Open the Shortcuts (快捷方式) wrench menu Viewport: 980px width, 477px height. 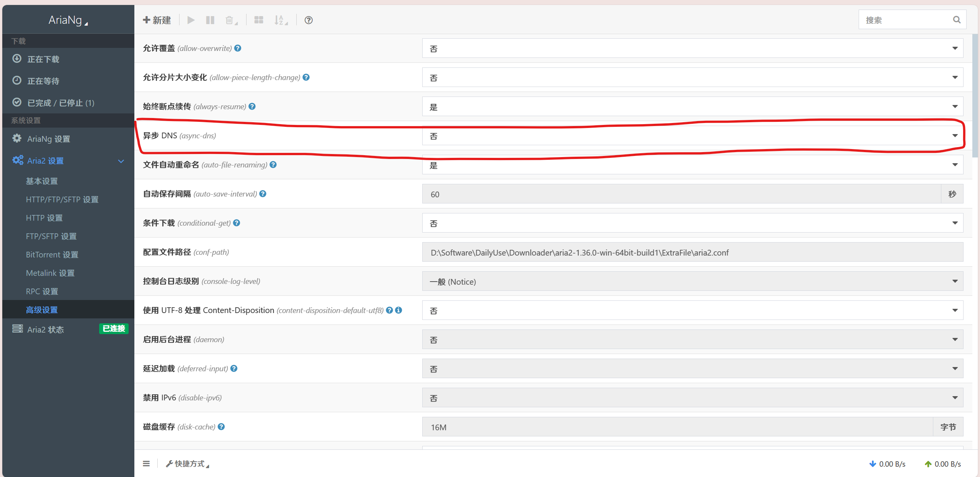coord(187,464)
